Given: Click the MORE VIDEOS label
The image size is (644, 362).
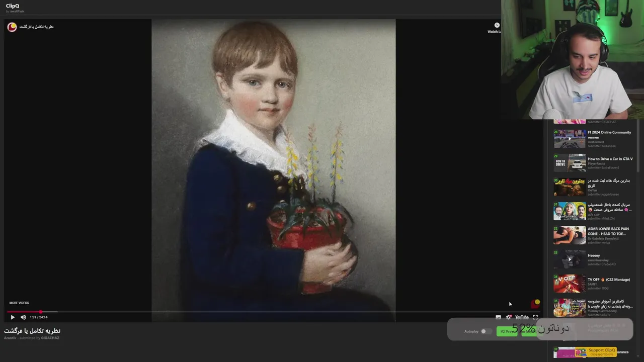Looking at the screenshot, I should pos(19,303).
